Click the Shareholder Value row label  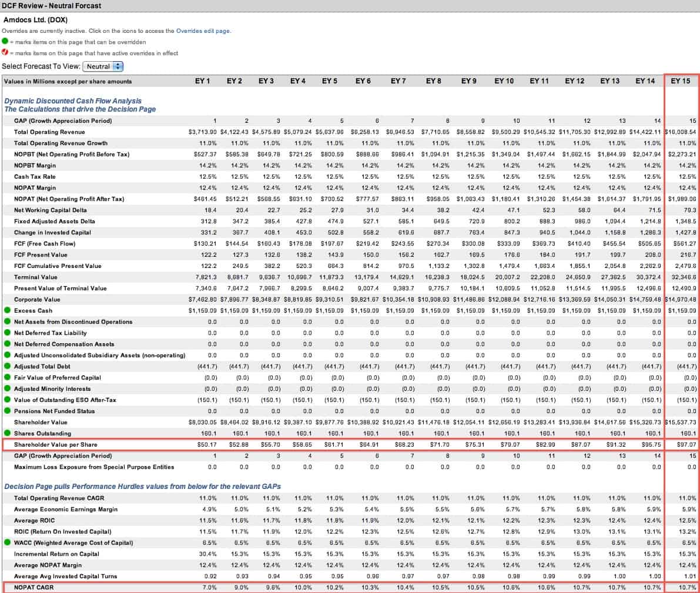[41, 422]
